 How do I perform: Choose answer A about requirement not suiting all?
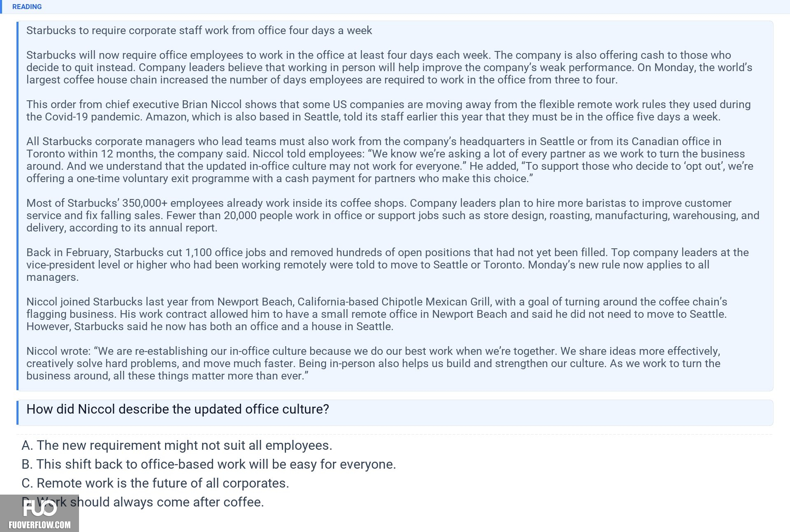(x=177, y=445)
